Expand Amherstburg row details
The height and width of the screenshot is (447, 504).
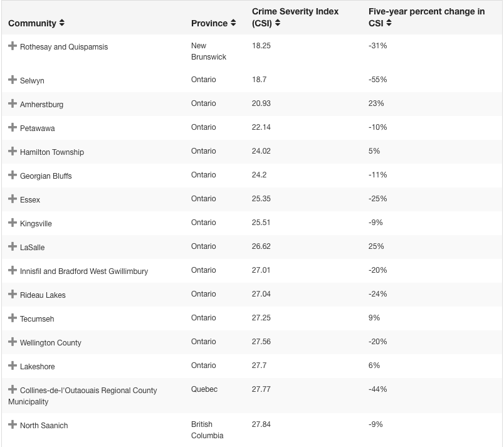[x=13, y=104]
